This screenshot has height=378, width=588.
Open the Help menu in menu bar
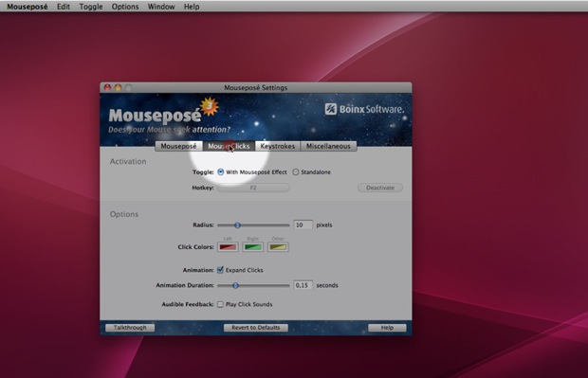pyautogui.click(x=192, y=7)
